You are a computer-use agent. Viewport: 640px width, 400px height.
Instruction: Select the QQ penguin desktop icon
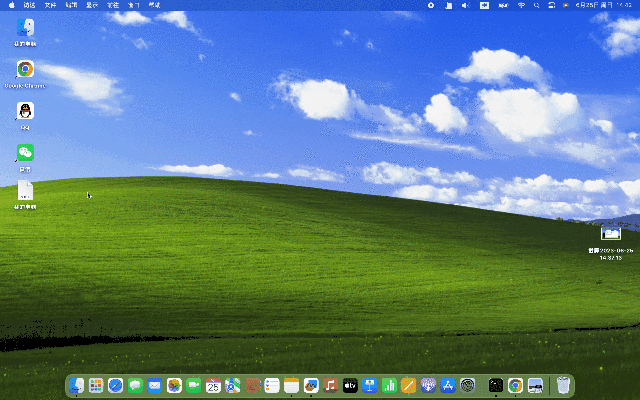(x=25, y=111)
